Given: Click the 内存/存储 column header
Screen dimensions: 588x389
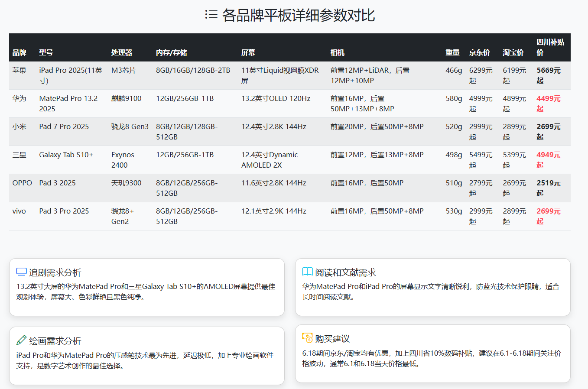Looking at the screenshot, I should tap(172, 52).
